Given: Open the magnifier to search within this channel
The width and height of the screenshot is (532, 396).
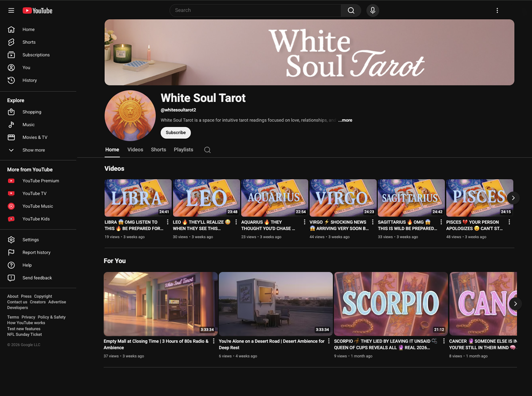Looking at the screenshot, I should (x=207, y=150).
